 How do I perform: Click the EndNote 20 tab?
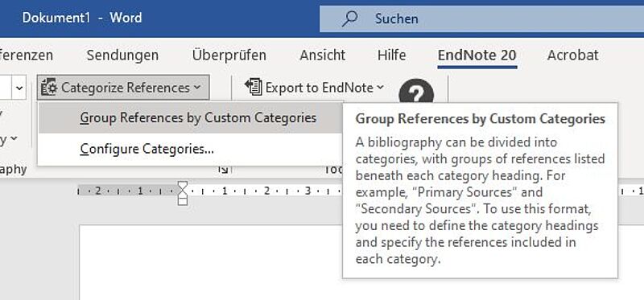[x=477, y=55]
